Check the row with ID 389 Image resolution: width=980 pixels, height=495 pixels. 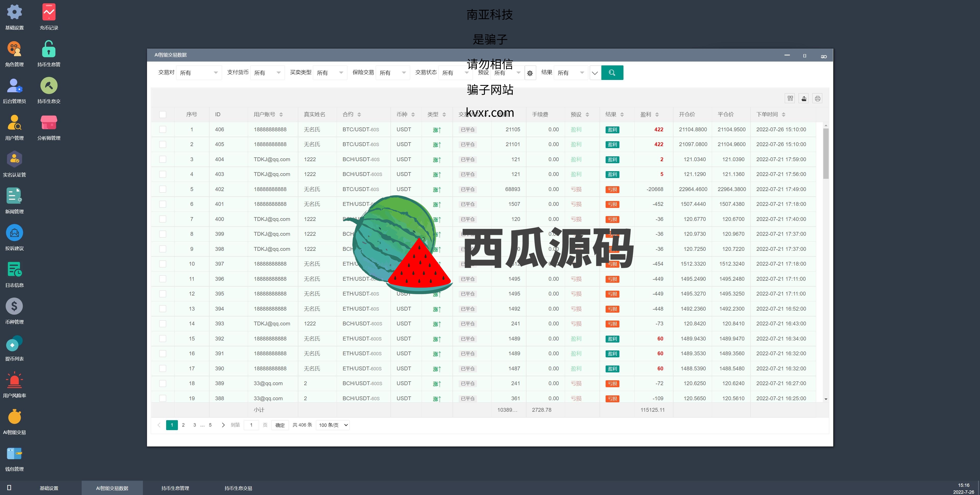point(163,383)
